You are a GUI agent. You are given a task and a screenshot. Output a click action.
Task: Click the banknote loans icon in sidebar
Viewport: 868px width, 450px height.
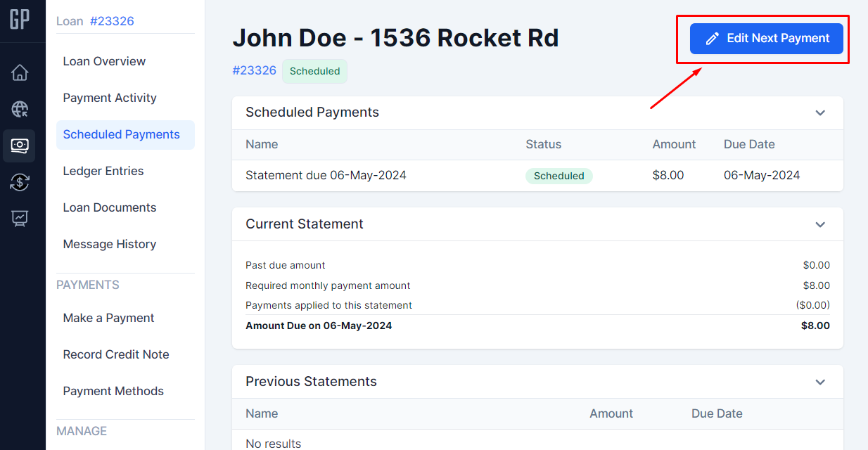(x=20, y=146)
